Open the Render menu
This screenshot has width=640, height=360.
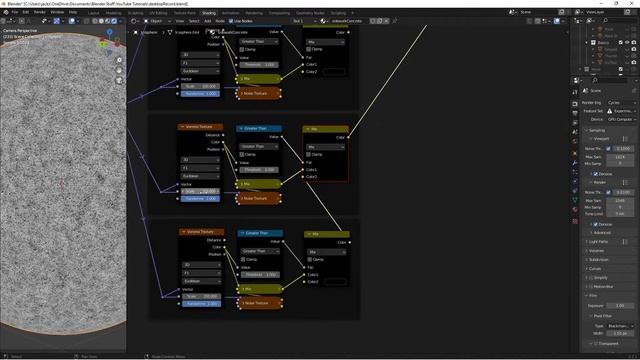coord(40,12)
